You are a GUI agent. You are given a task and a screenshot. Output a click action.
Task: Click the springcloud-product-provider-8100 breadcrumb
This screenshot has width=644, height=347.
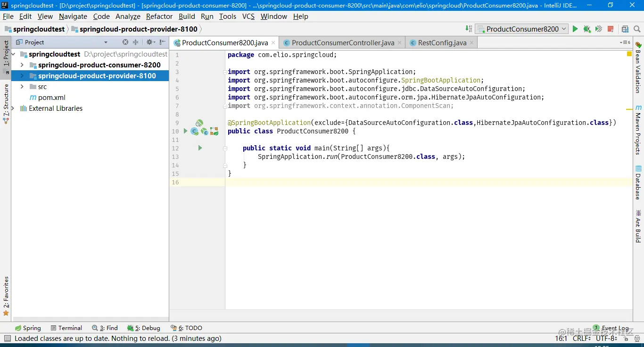(x=134, y=29)
